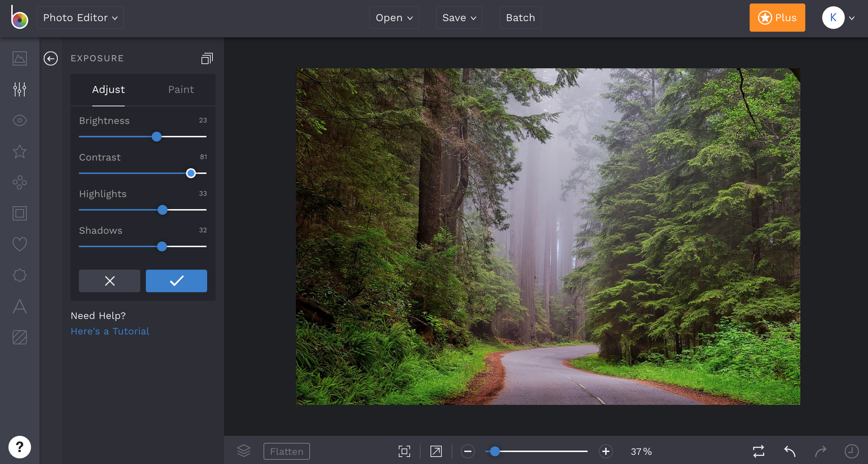Viewport: 868px width, 464px height.
Task: Open the Photo Editor dropdown
Action: click(80, 18)
